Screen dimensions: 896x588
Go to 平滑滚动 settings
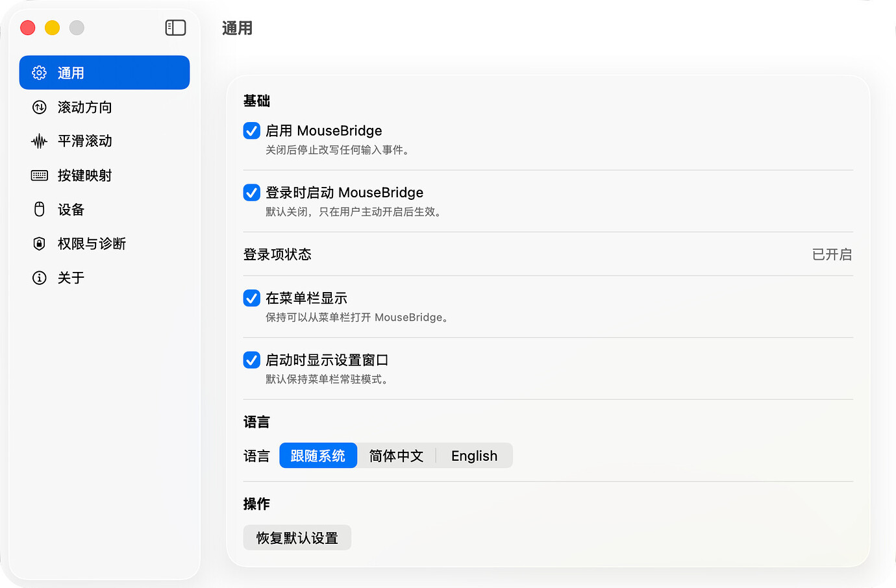(105, 141)
